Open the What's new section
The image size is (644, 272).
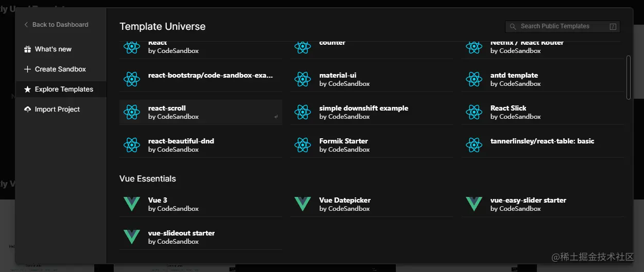(x=61, y=49)
